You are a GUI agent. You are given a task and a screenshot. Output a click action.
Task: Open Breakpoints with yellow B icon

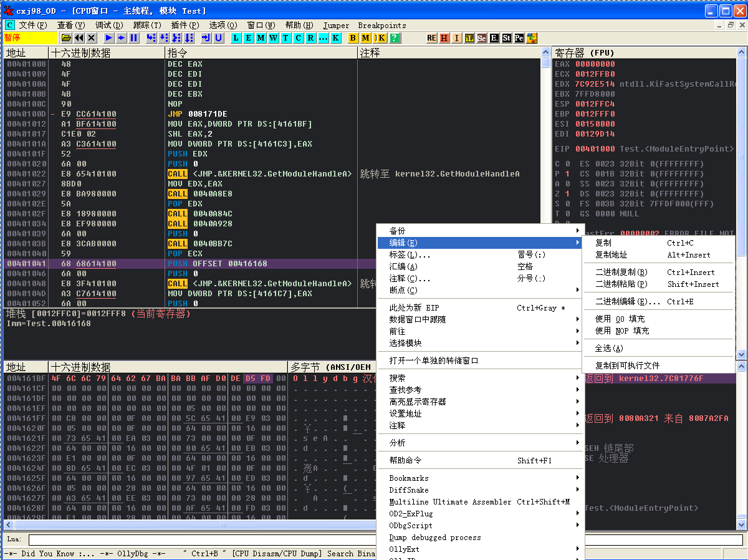click(353, 38)
